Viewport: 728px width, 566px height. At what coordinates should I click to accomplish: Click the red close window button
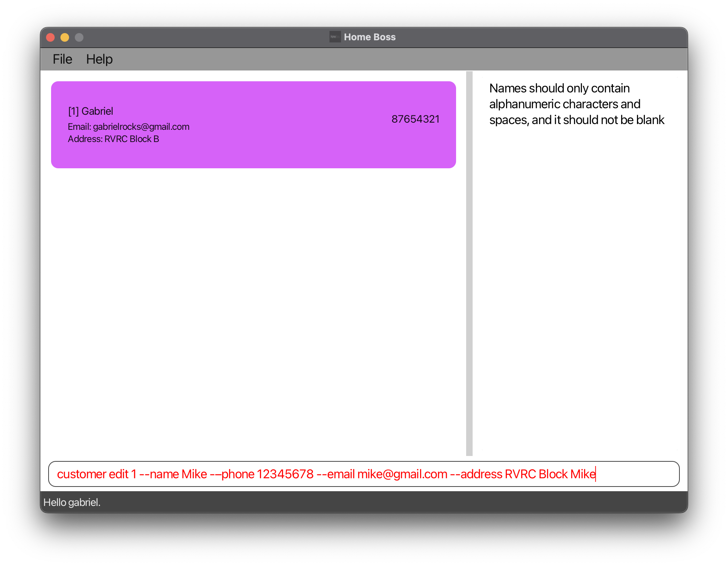[x=50, y=37]
